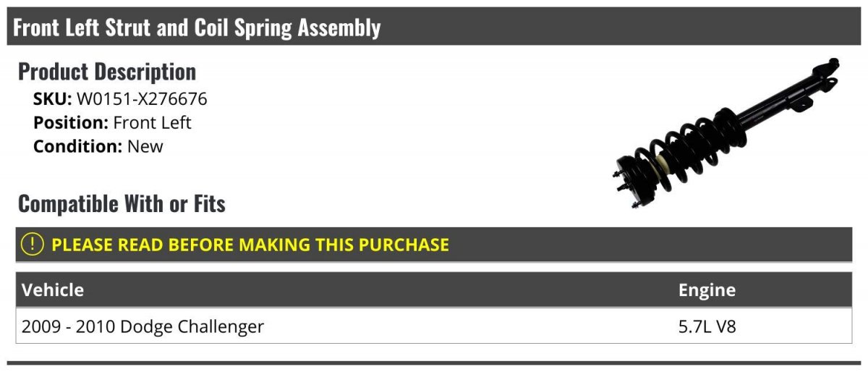
Task: Click the Condition label
Action: 77,146
